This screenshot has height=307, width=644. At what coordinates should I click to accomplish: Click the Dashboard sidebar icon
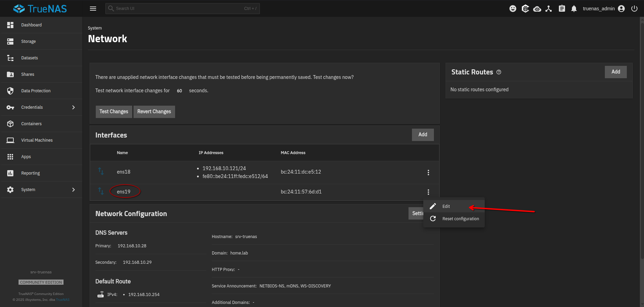pyautogui.click(x=10, y=25)
